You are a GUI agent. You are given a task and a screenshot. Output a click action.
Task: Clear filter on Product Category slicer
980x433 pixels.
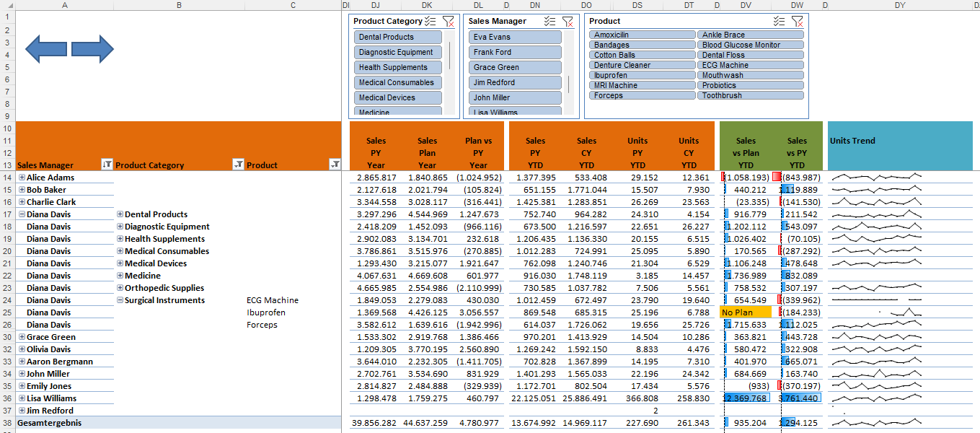448,21
